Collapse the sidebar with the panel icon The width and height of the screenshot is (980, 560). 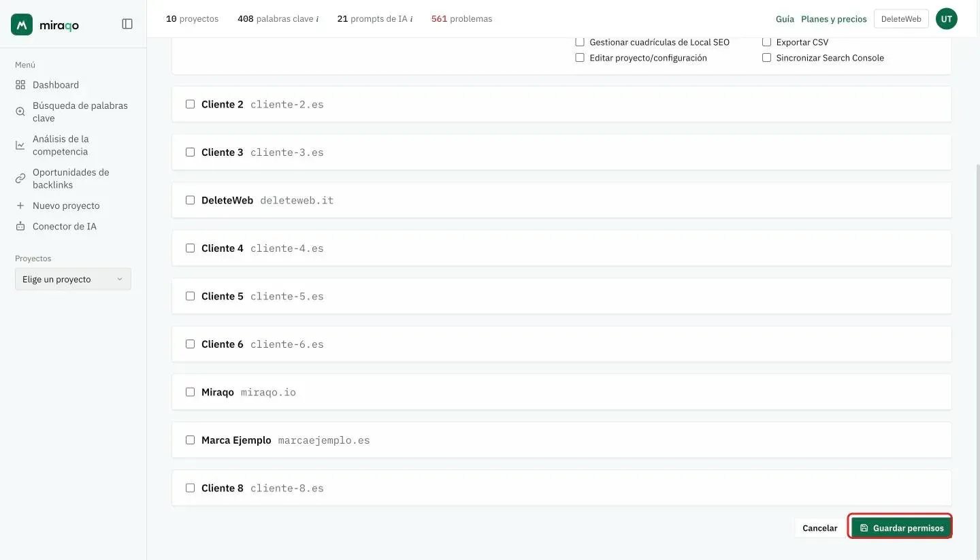127,24
